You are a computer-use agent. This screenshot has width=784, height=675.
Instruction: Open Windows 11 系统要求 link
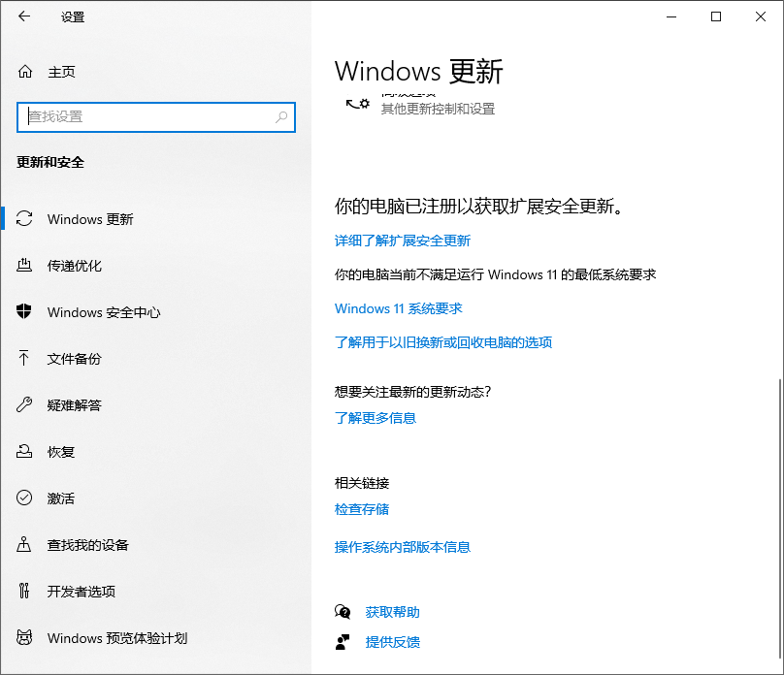pos(399,308)
